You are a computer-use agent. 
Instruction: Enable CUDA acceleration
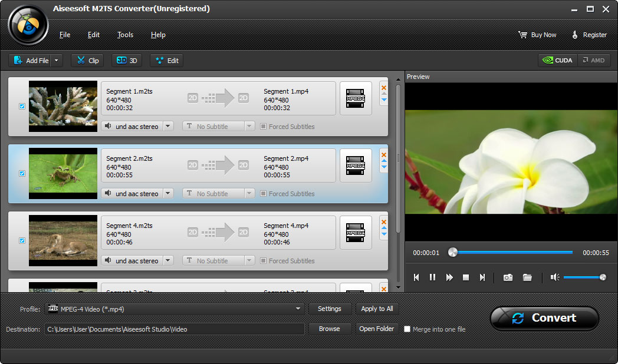pyautogui.click(x=557, y=60)
